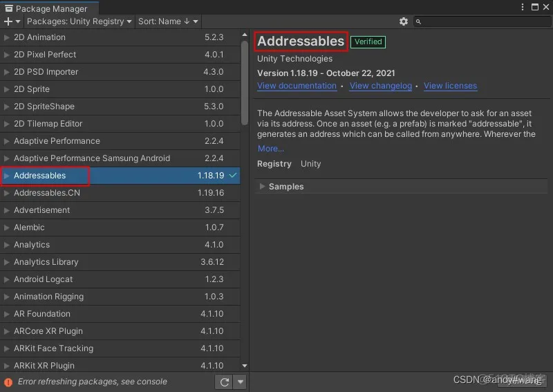Select the ARKit Face Tracking package
553x392 pixels.
120,348
